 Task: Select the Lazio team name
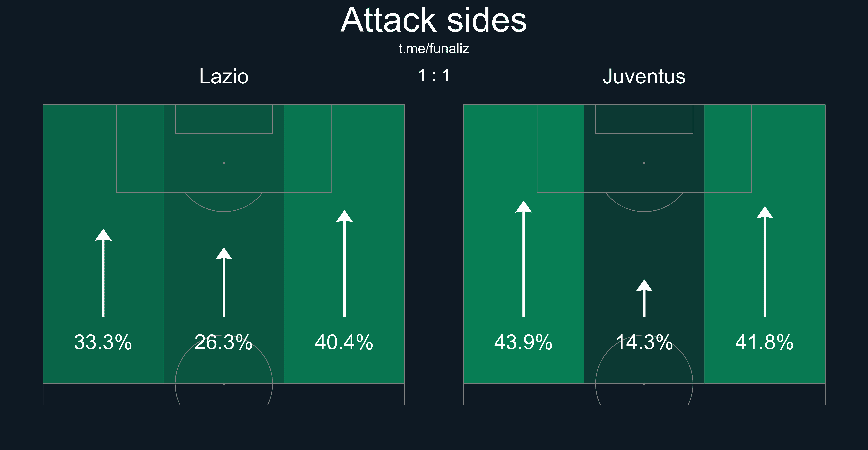click(x=224, y=76)
